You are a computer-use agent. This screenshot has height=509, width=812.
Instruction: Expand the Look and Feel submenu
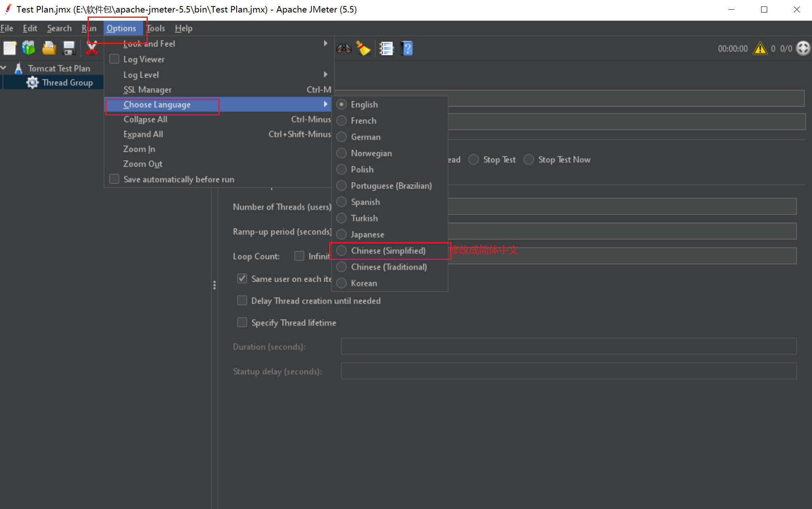click(x=218, y=44)
